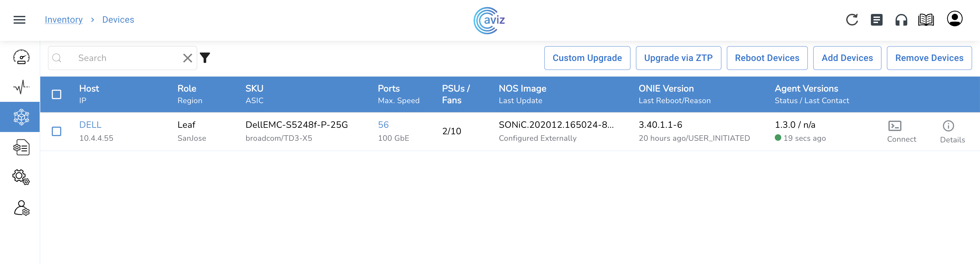Open the Details info icon for DELL

pos(948,126)
